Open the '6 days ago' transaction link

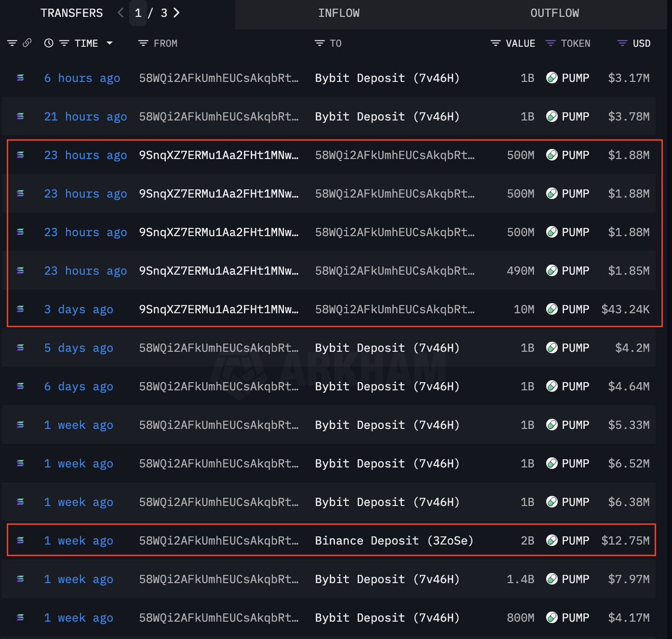coord(78,386)
